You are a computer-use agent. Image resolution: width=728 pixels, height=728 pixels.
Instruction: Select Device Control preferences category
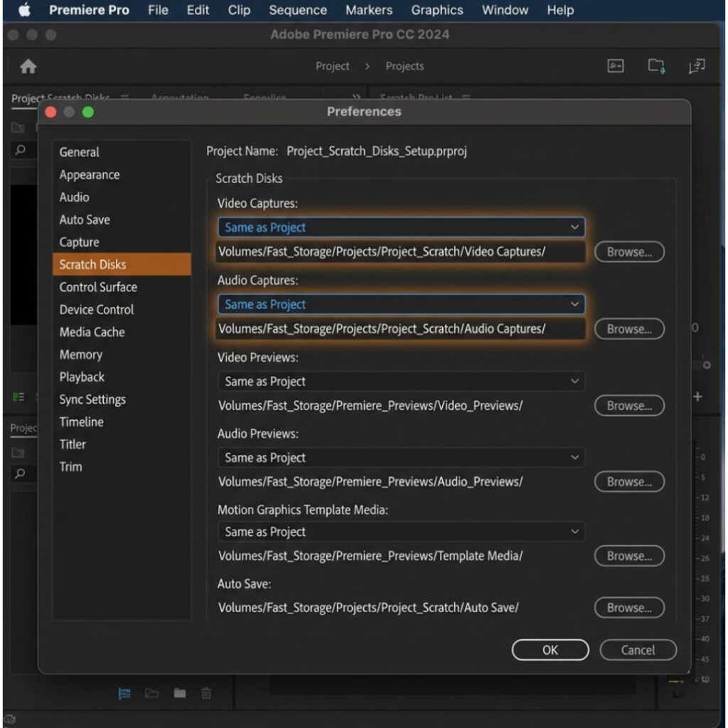(x=122, y=309)
